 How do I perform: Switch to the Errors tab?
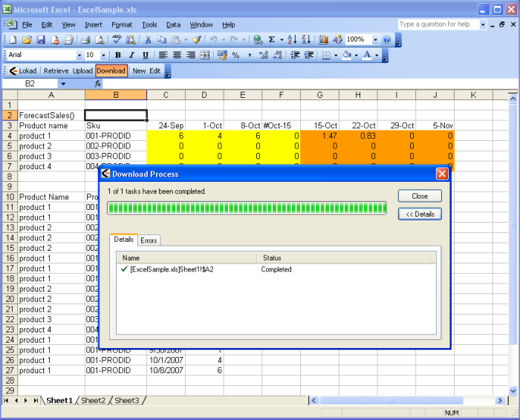coord(149,240)
